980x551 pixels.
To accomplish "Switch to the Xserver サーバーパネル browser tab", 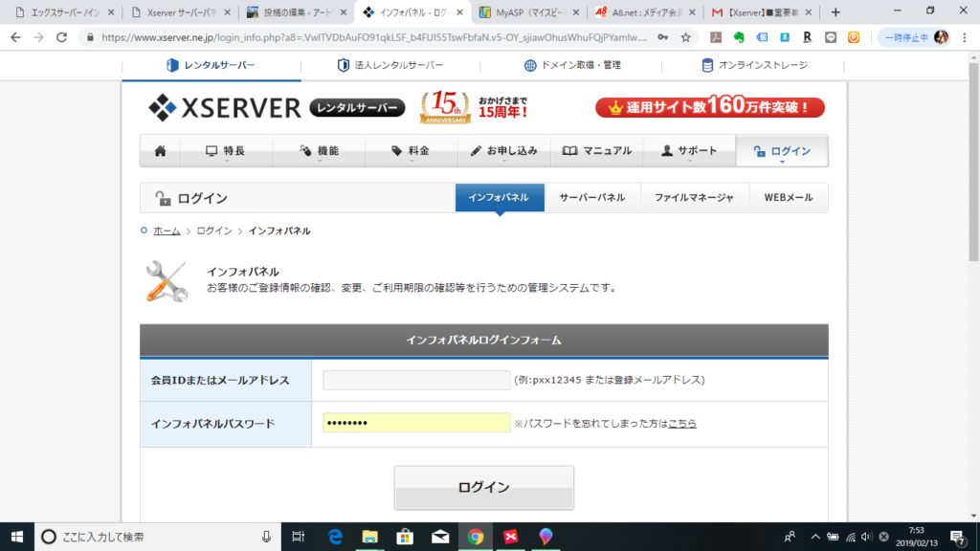I will tap(181, 12).
